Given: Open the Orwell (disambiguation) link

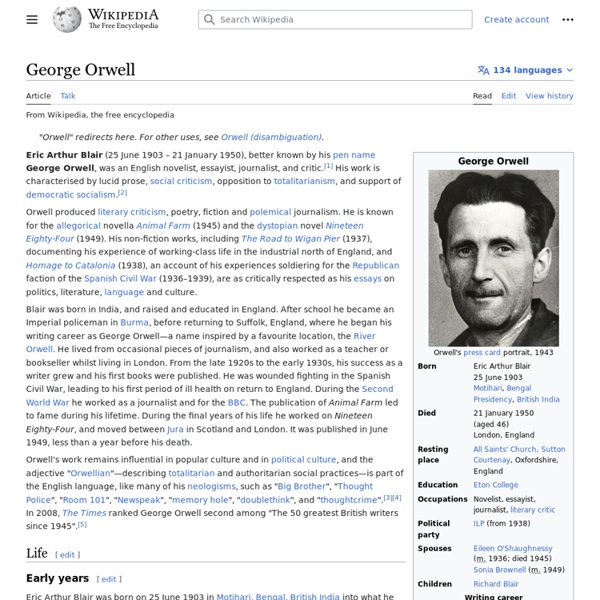Looking at the screenshot, I should pyautogui.click(x=271, y=137).
